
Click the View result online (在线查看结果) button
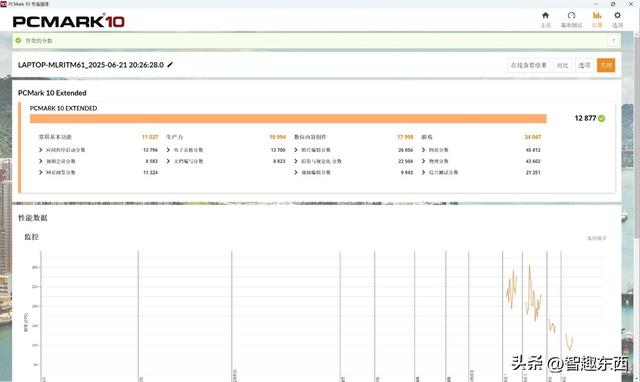click(529, 65)
